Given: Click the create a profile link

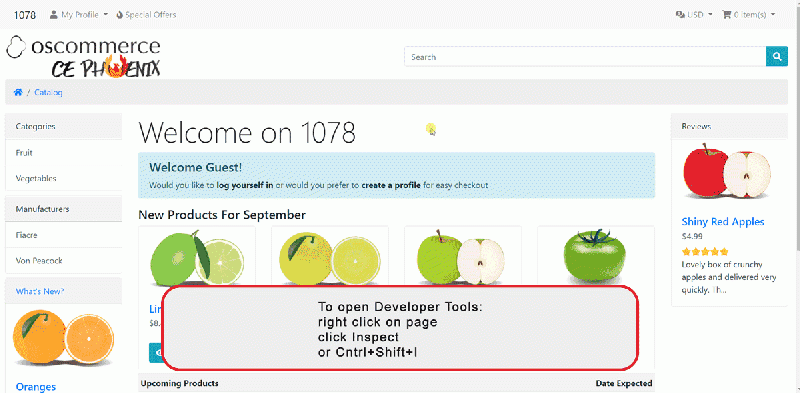Looking at the screenshot, I should pyautogui.click(x=391, y=185).
